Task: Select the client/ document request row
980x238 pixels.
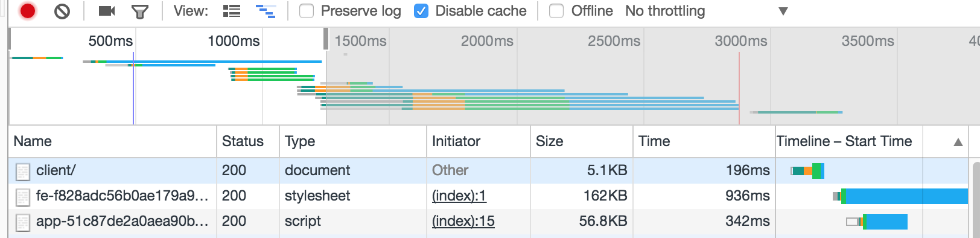Action: (488, 170)
